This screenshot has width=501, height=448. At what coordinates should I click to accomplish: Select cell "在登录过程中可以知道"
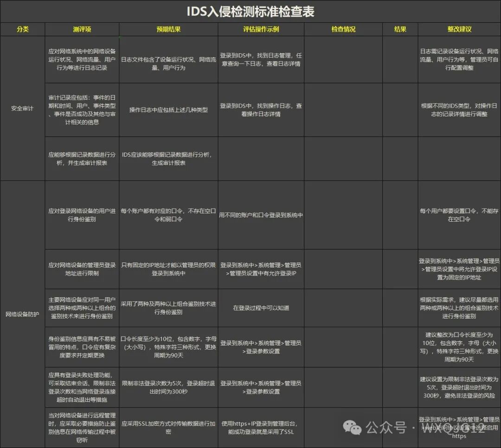(x=261, y=308)
